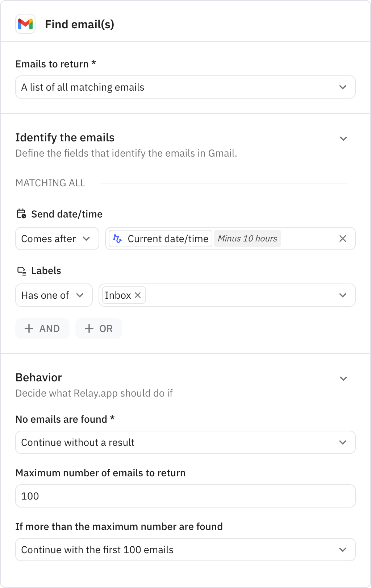Viewport: 371px width, 588px height.
Task: Add a condition with the AND button
Action: [x=42, y=328]
